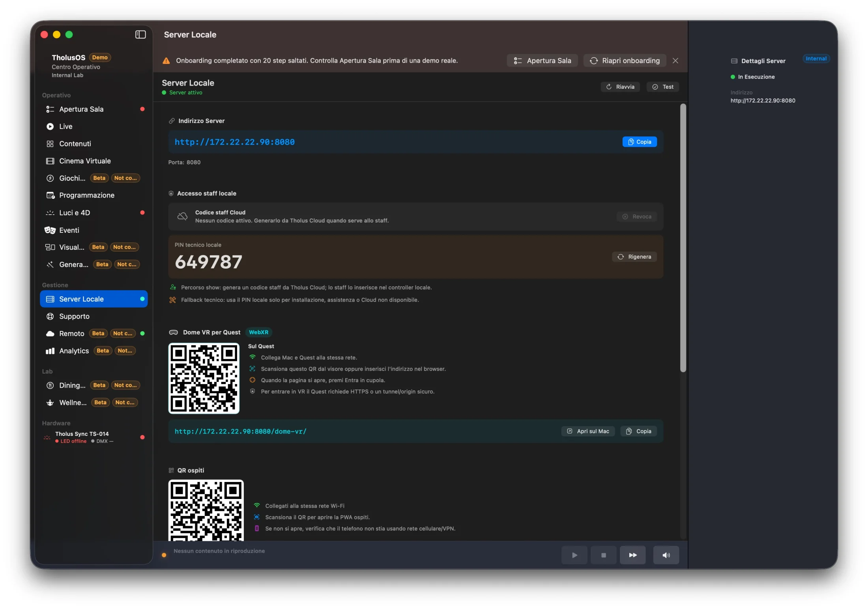The image size is (868, 609).
Task: Dismiss the onboarding warning banner
Action: [675, 61]
